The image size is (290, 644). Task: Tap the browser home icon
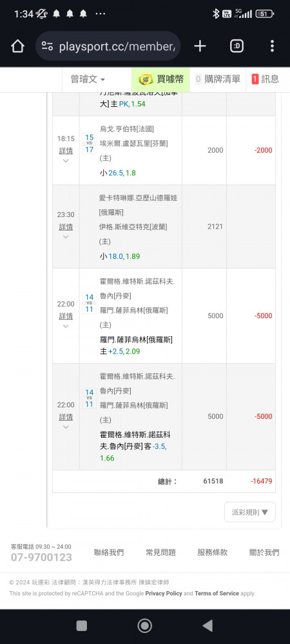[x=17, y=46]
